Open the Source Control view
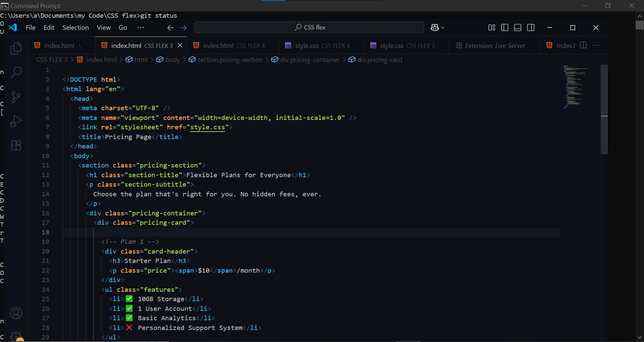Viewport: 644px width, 342px height. (x=16, y=97)
